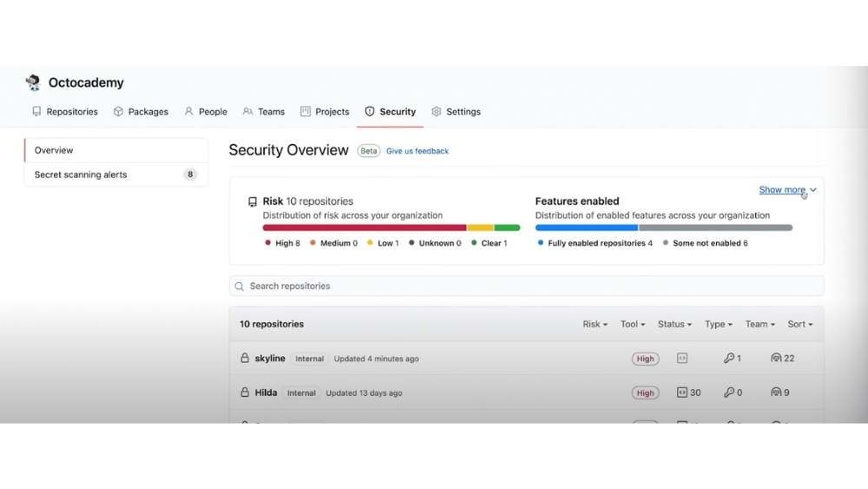868x489 pixels.
Task: Click the Teams group icon
Action: coord(247,111)
